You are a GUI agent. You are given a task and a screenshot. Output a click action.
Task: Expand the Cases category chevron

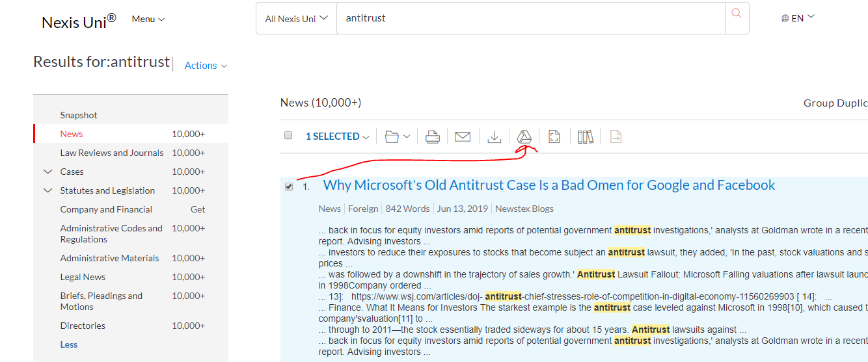pos(47,172)
